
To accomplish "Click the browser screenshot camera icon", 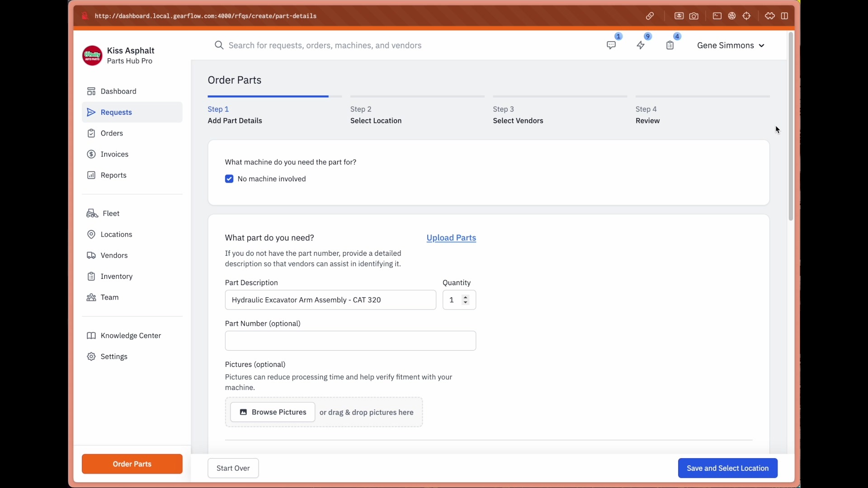I will pos(694,16).
